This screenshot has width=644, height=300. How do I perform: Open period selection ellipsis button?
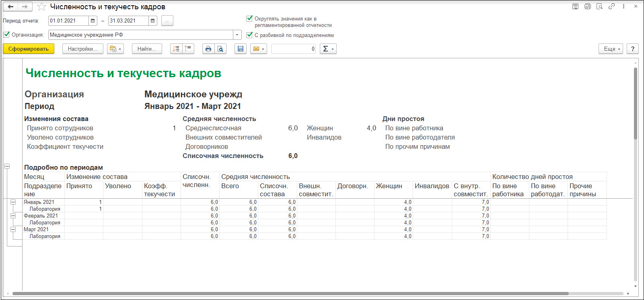[167, 21]
